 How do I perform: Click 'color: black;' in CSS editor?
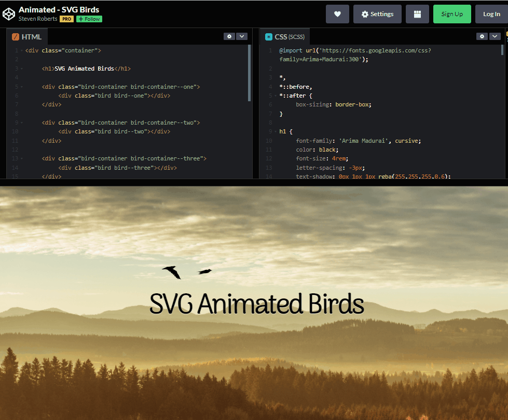[317, 150]
